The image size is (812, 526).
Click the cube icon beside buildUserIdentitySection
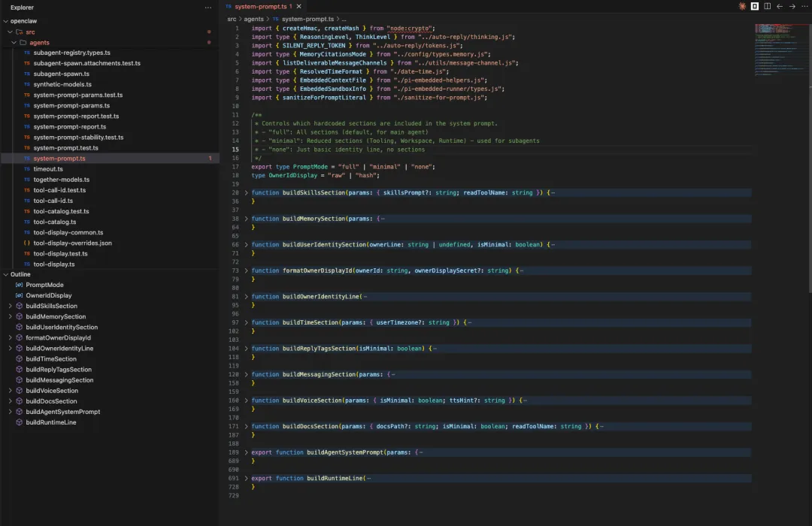coord(19,327)
